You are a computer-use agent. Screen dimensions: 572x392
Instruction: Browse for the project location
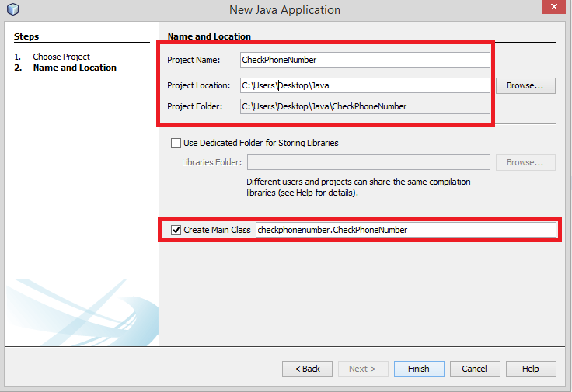point(525,85)
